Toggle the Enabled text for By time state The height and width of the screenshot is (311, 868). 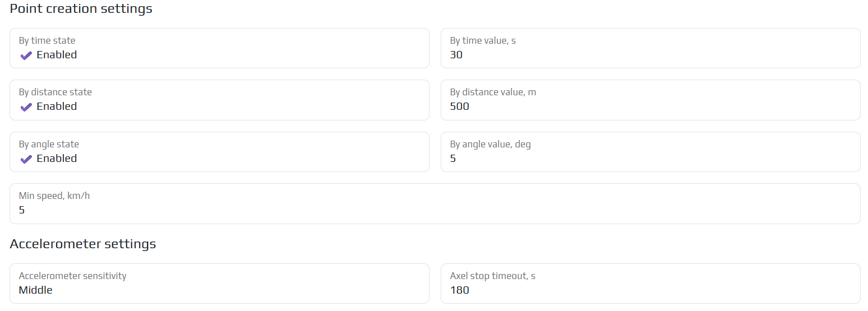coord(57,55)
